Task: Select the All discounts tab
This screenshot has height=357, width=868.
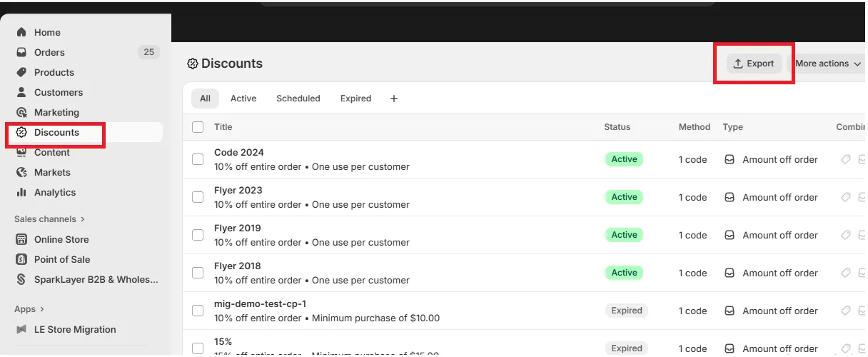Action: (205, 99)
